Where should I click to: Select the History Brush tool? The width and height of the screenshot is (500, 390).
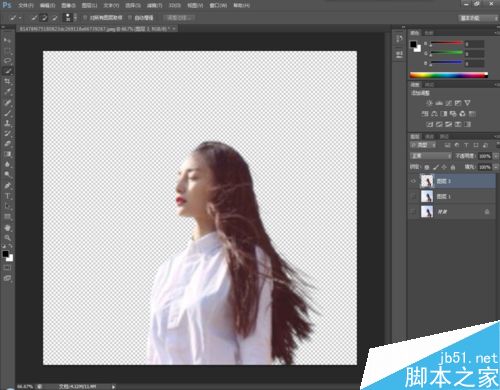click(7, 133)
